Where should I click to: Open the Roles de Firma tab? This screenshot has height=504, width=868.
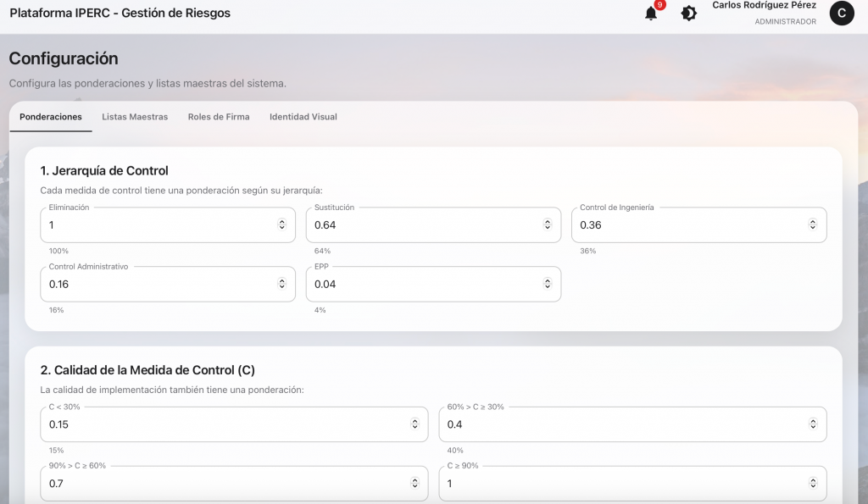219,117
